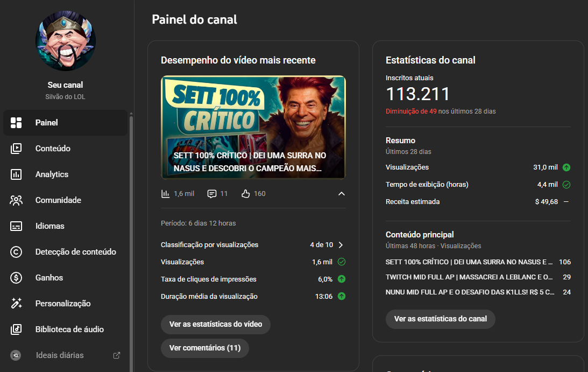588x372 pixels.
Task: Click the Ganhos dollar sign icon
Action: [16, 278]
